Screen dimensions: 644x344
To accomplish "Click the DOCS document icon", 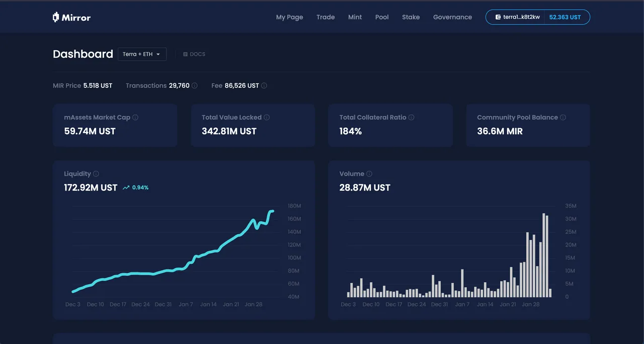I will [x=185, y=54].
